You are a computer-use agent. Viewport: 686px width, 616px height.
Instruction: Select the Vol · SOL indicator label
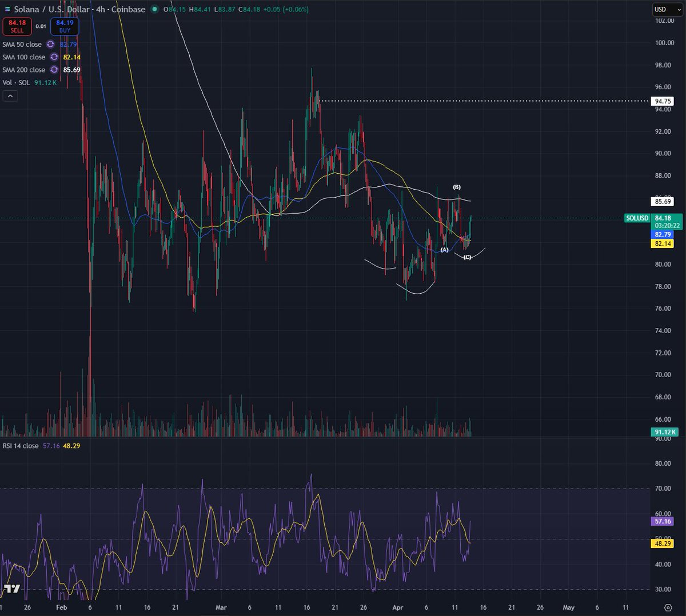click(x=16, y=83)
